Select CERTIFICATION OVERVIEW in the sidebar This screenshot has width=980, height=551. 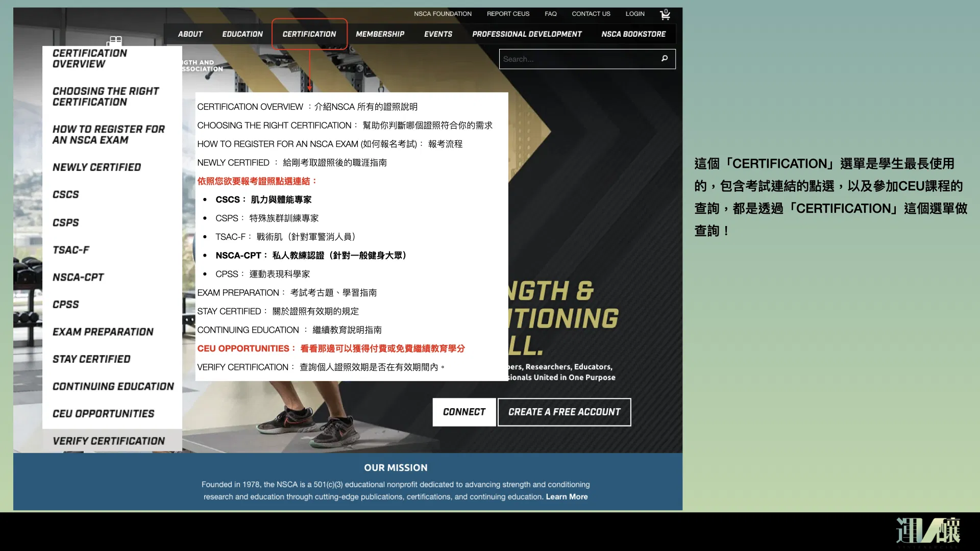90,59
